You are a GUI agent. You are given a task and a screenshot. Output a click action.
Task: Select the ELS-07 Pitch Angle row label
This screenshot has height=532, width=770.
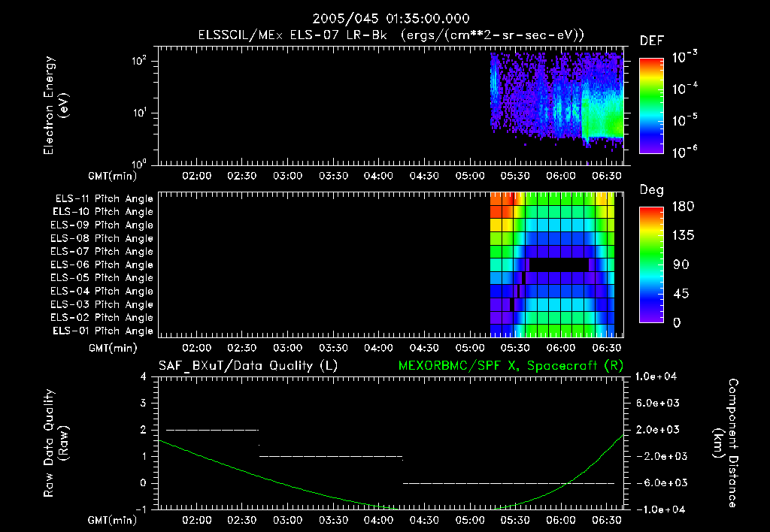pos(102,252)
